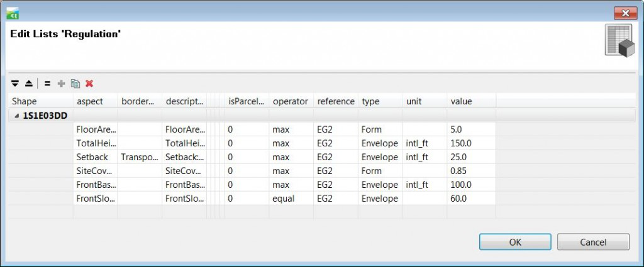Click the value column header
644x267 pixels.
[471, 101]
